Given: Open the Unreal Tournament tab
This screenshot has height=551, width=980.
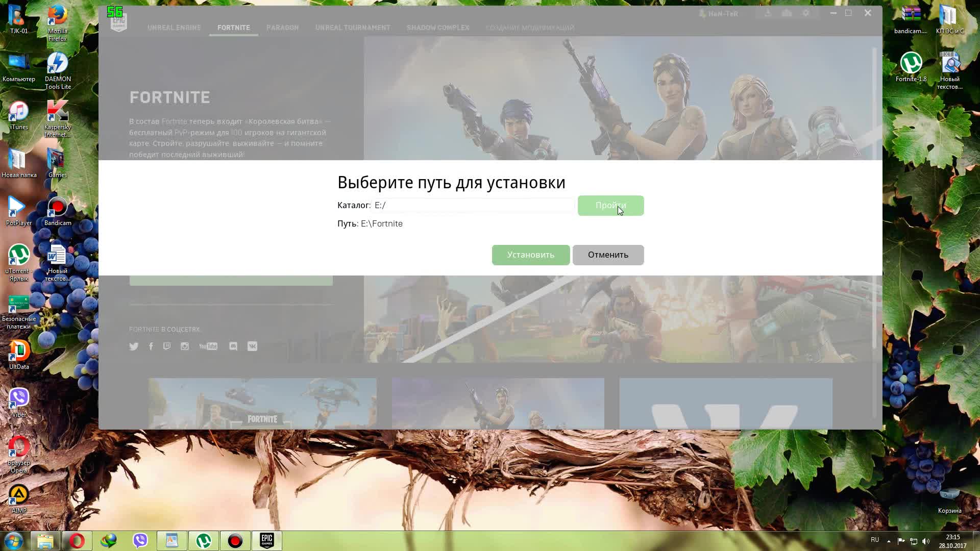Looking at the screenshot, I should tap(353, 28).
